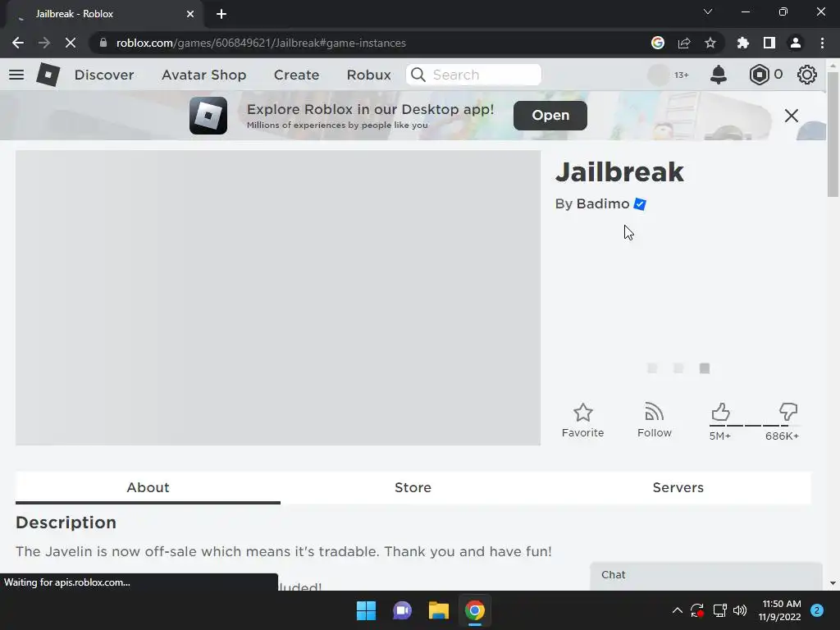This screenshot has height=630, width=840.
Task: Dislike Jailbreak with the thumbs down
Action: (788, 412)
